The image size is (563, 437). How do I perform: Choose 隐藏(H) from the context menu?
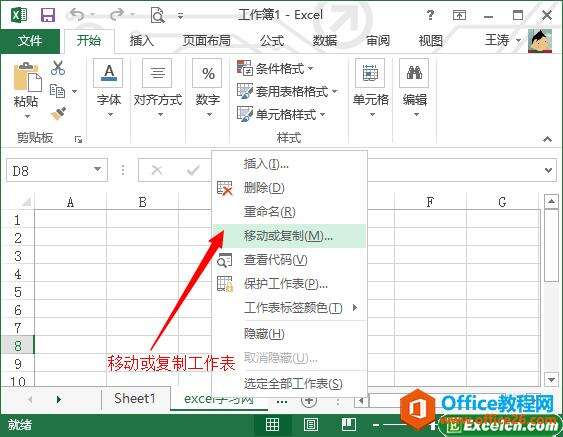(289, 334)
